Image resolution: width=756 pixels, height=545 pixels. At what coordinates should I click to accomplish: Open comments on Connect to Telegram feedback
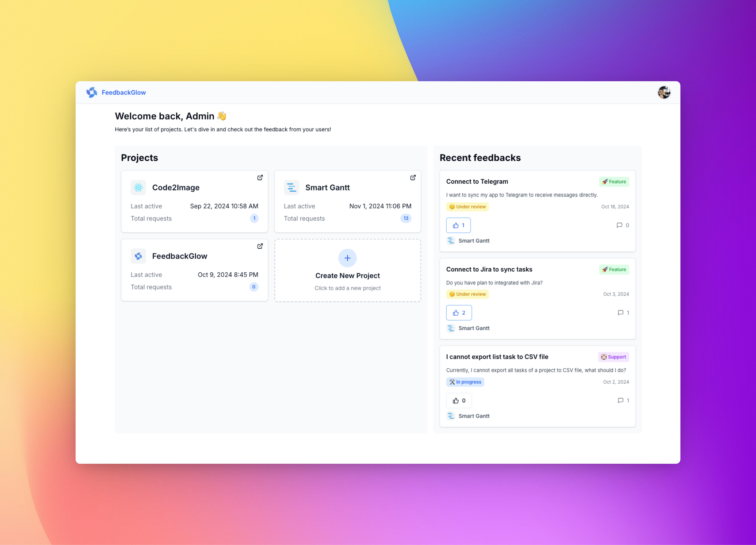[x=622, y=225]
